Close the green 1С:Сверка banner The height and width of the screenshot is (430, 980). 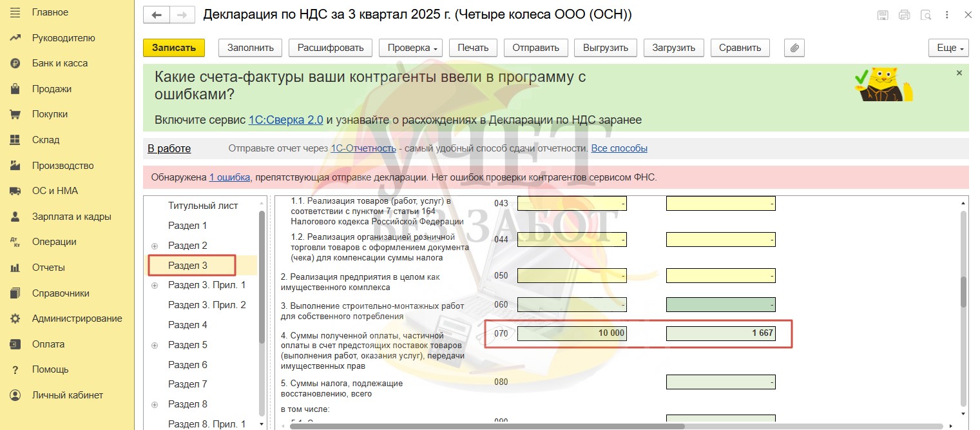[x=959, y=73]
